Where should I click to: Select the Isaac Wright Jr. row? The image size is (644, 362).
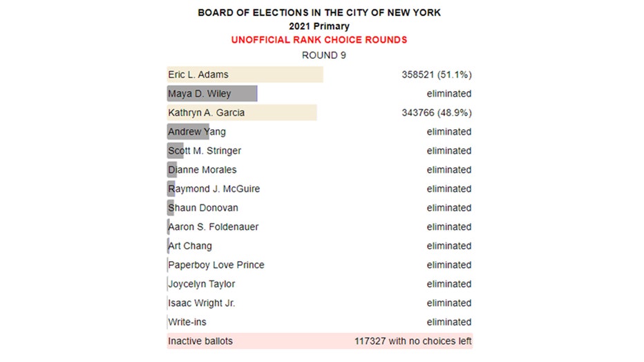pyautogui.click(x=201, y=303)
